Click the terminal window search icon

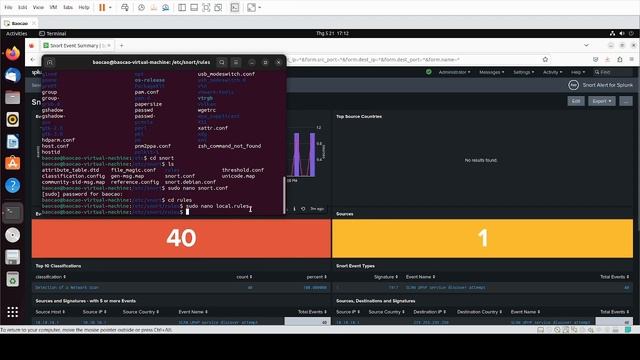[222, 62]
